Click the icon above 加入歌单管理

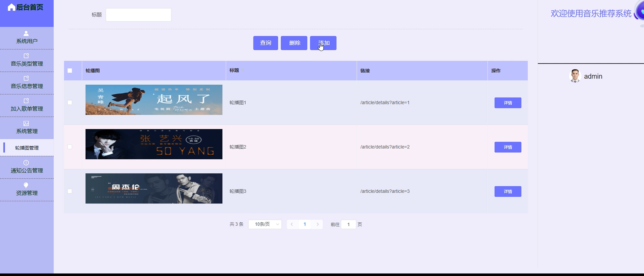26,101
